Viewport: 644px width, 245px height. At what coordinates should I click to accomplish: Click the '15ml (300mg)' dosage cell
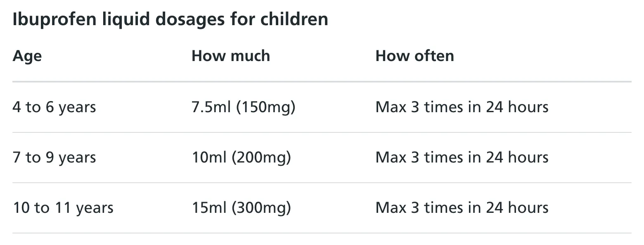tap(241, 208)
